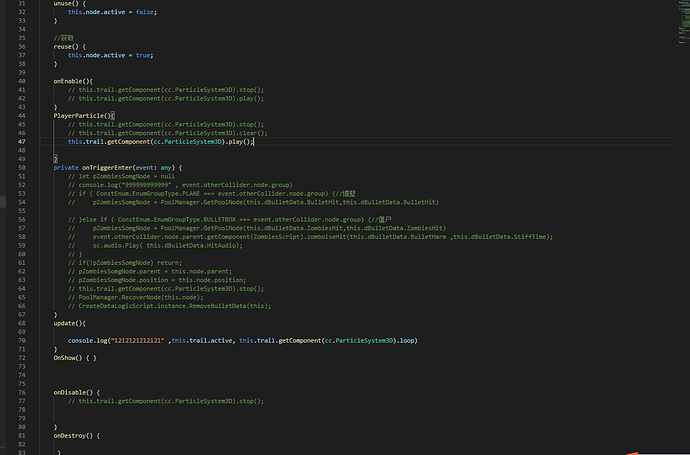Click line number 83 in the gutter
690x455 pixels.
click(23, 453)
